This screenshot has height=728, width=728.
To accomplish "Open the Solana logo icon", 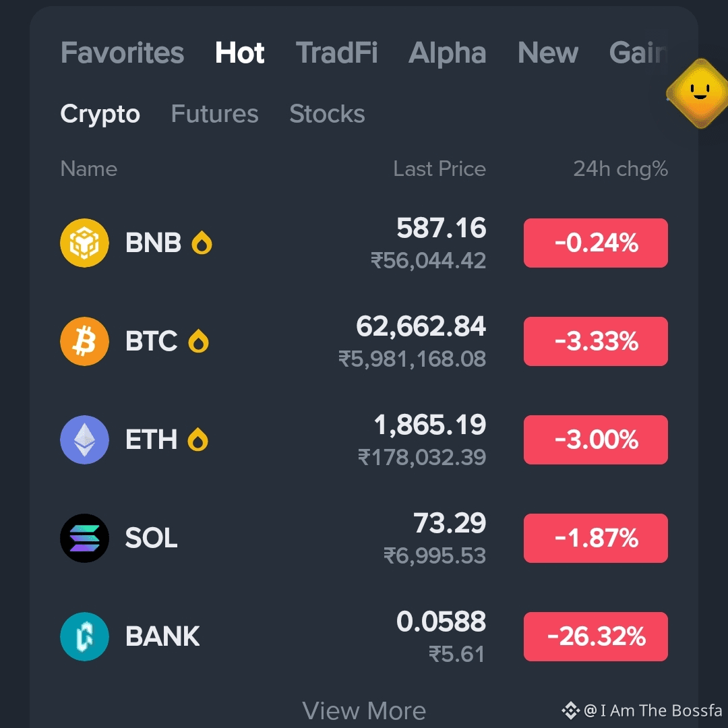I will coord(84,538).
